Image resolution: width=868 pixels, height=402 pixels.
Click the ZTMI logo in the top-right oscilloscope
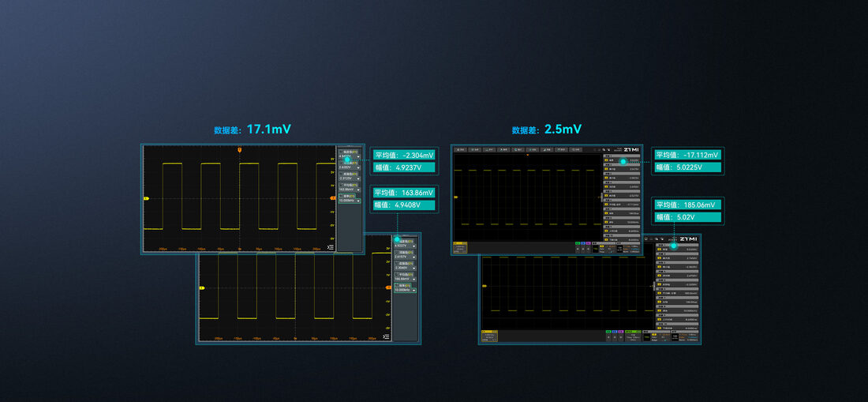pos(631,149)
